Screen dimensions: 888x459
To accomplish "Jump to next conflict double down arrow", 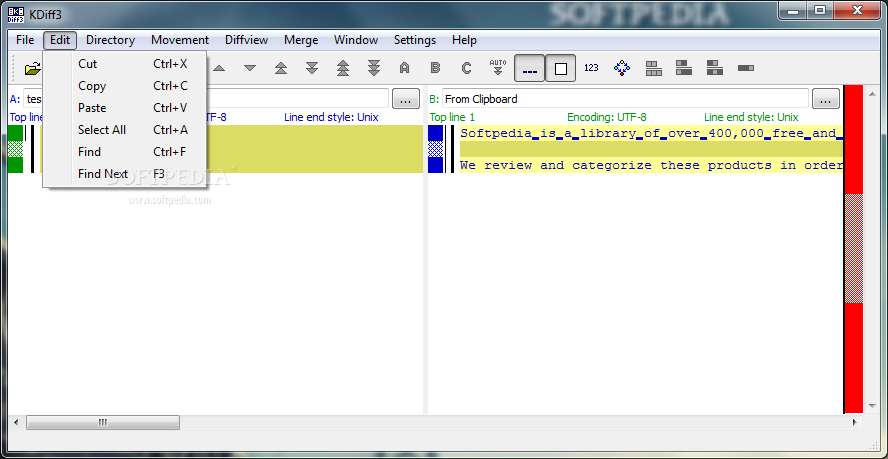I will coord(312,69).
